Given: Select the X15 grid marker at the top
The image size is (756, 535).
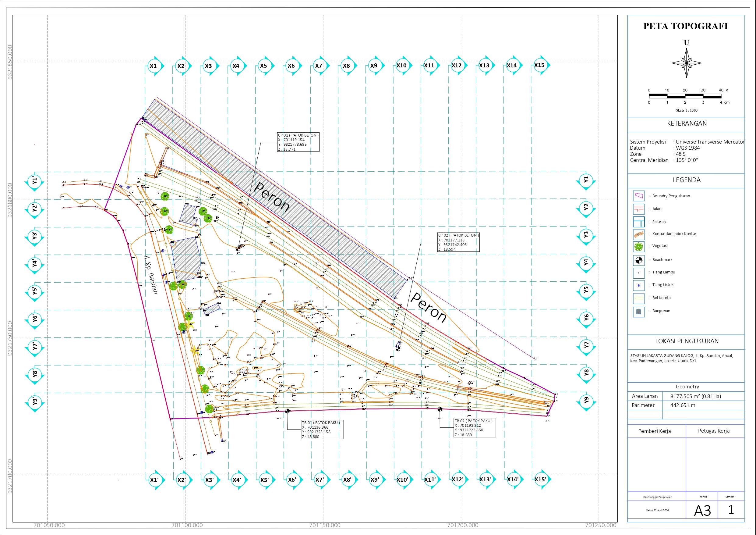Looking at the screenshot, I should pos(541,65).
